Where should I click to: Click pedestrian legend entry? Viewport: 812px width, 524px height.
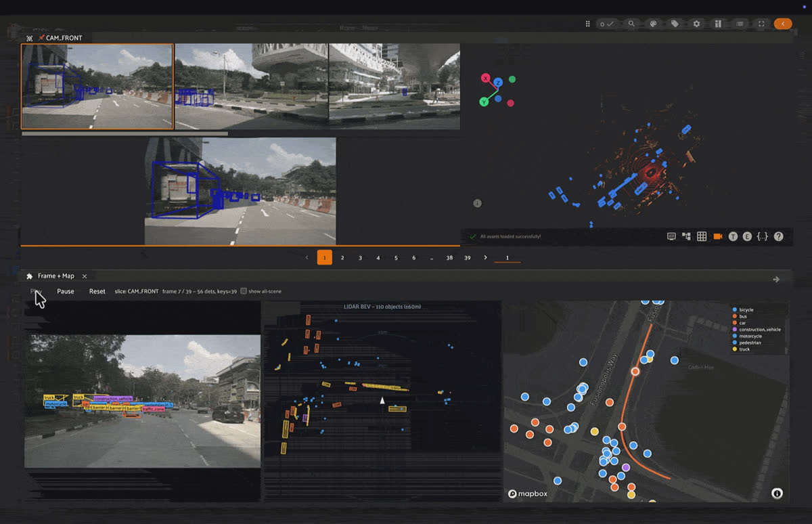[x=747, y=343]
